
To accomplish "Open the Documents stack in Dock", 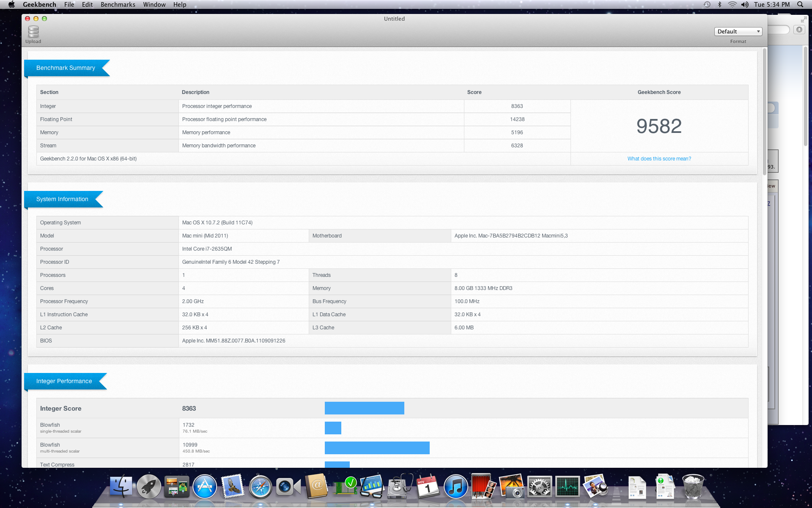I will [637, 487].
